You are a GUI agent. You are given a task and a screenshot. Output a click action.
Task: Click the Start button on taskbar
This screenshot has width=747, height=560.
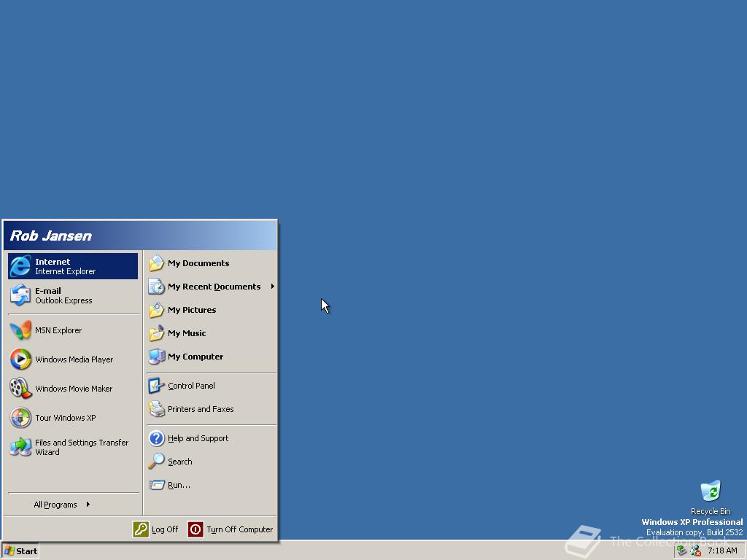tap(20, 551)
